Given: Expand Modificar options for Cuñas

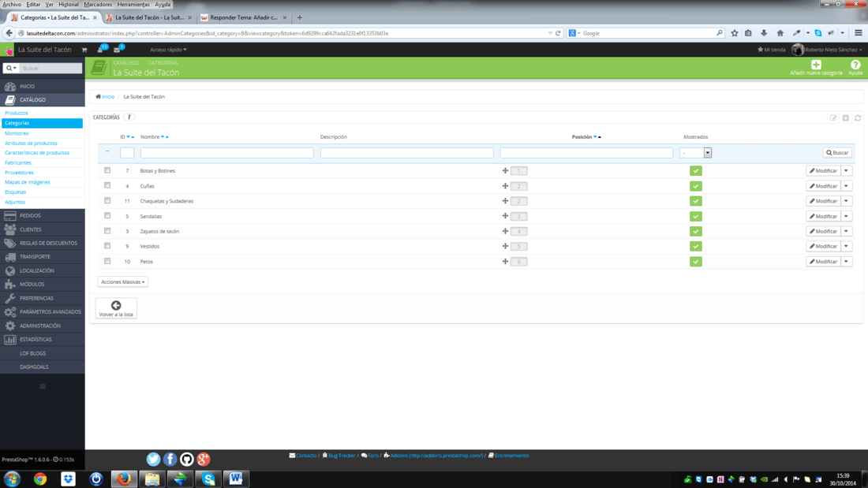Looking at the screenshot, I should (x=847, y=186).
